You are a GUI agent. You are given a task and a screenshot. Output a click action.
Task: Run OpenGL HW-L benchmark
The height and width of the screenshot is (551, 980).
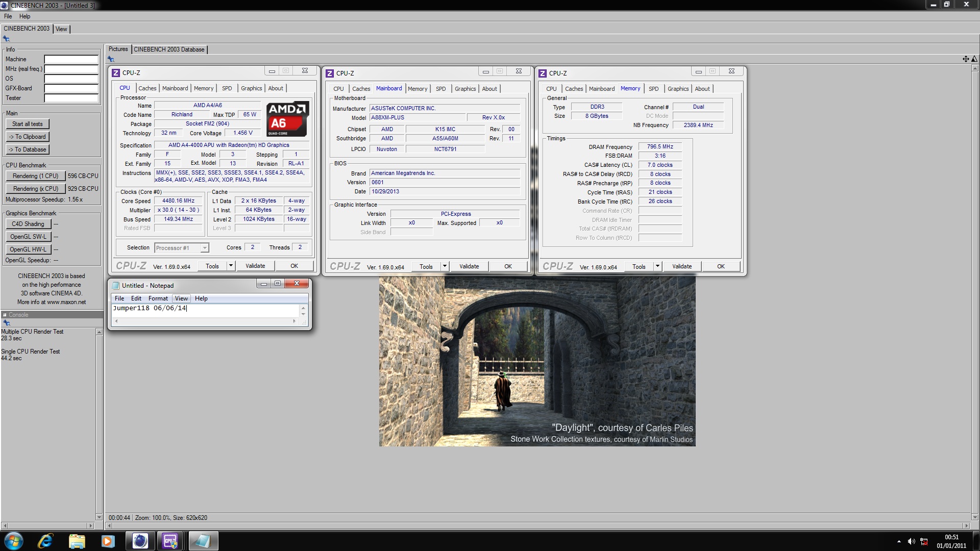pos(29,249)
